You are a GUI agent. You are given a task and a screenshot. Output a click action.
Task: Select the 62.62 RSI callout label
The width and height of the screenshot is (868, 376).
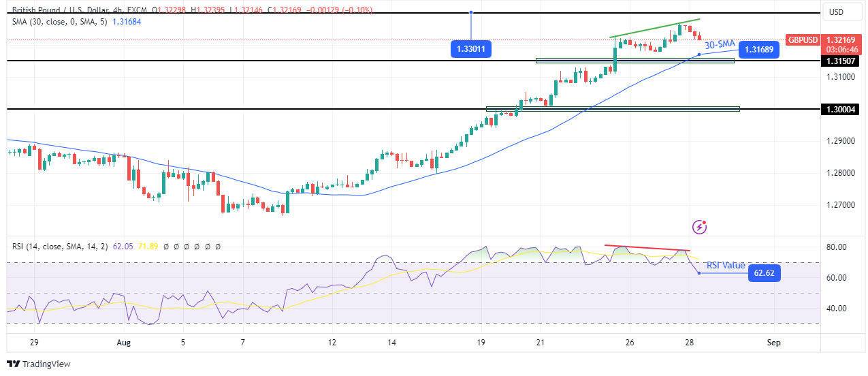click(763, 274)
